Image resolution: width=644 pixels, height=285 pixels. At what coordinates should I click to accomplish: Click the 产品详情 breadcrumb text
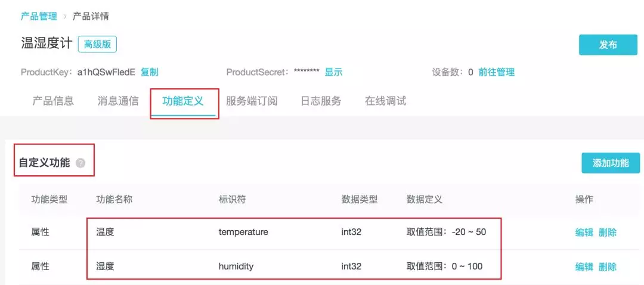(91, 17)
